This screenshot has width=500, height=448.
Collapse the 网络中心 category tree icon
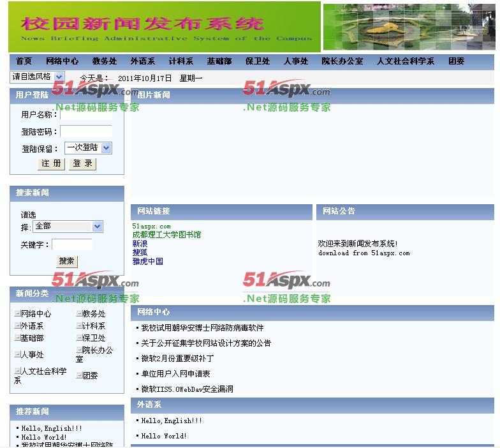[x=17, y=313]
